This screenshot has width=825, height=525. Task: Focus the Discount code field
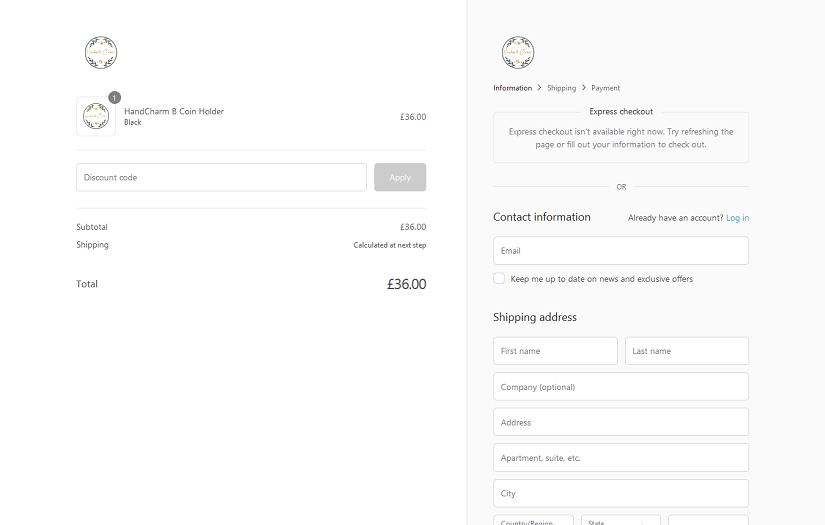coord(221,177)
